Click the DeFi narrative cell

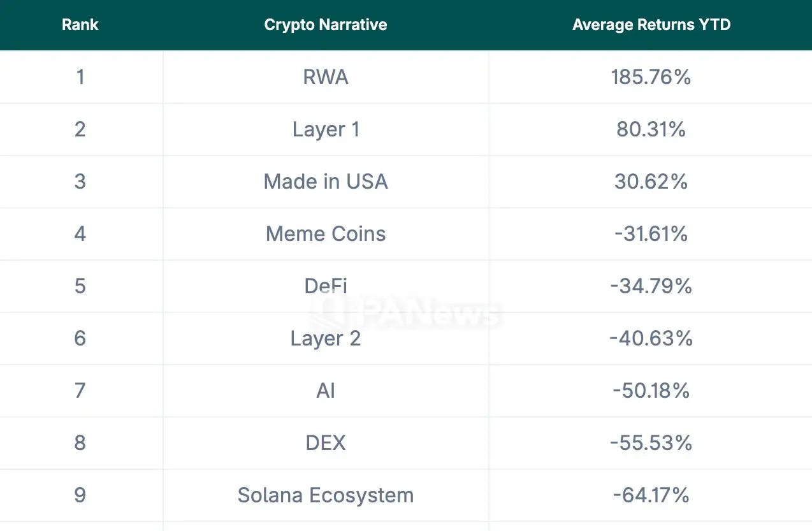[326, 286]
